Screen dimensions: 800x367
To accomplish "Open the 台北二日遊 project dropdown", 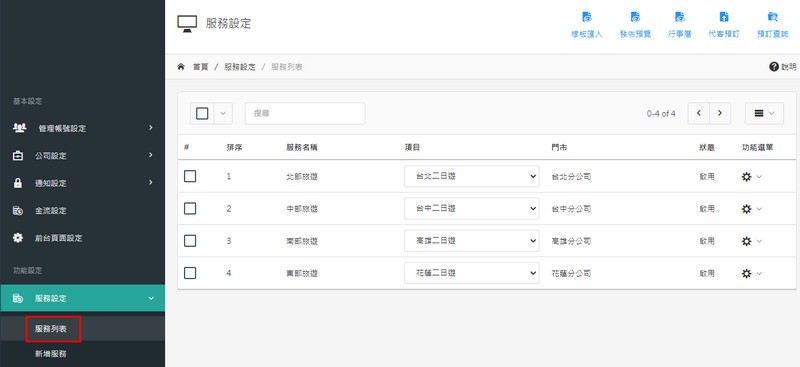I will coord(471,176).
